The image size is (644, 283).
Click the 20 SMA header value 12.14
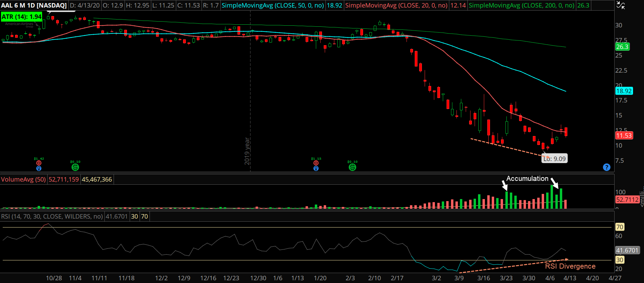tap(458, 5)
